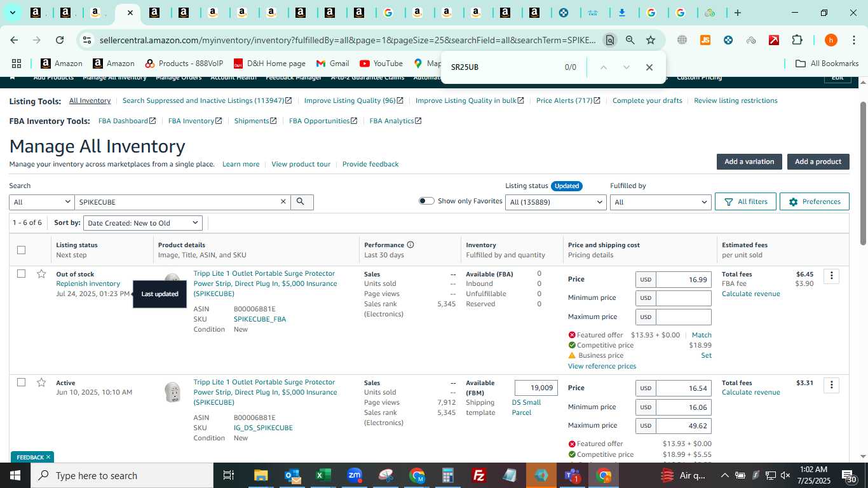Open actions menu for SPIKECUBE_FBA row
Viewport: 868px width, 488px height.
pyautogui.click(x=831, y=276)
